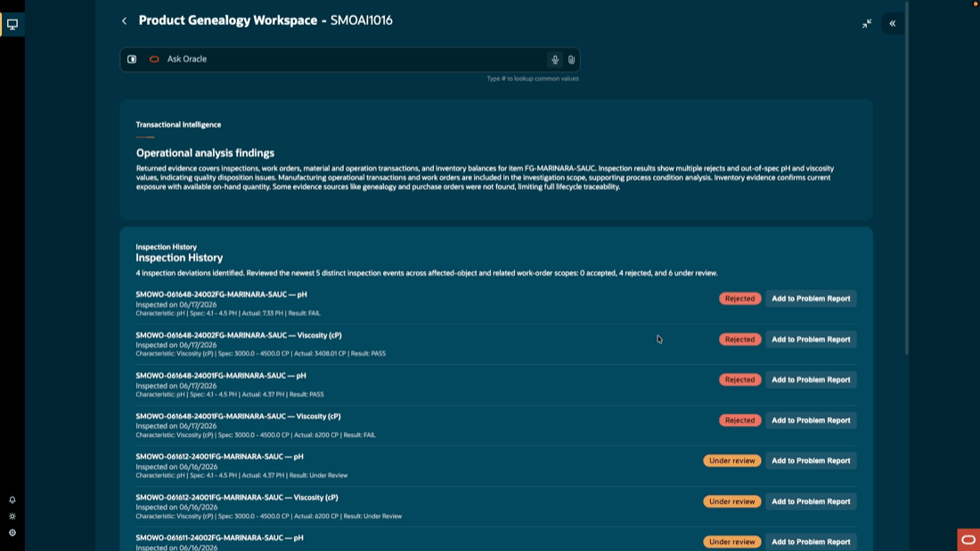The height and width of the screenshot is (551, 980).
Task: Click the Transactional Intelligence label
Action: [x=178, y=125]
